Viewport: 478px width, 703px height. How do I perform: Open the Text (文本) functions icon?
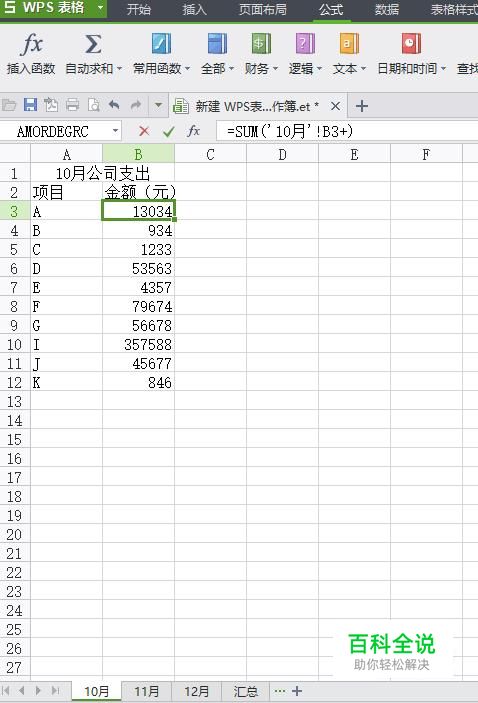coord(349,44)
